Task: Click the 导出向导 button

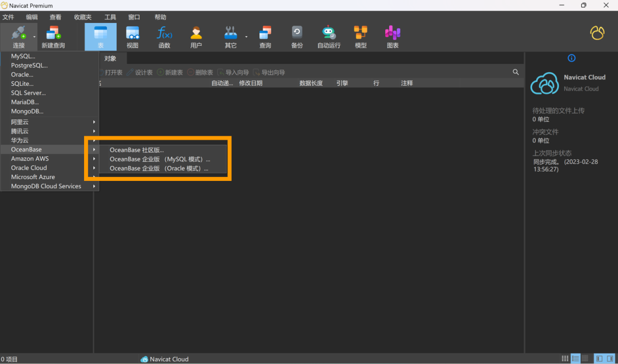Action: coord(269,73)
